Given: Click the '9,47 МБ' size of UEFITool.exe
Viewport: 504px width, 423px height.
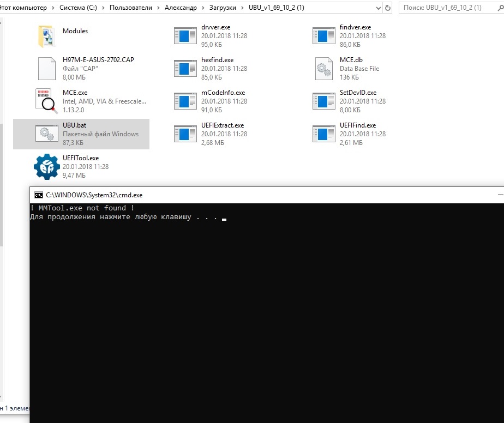Looking at the screenshot, I should tap(74, 176).
